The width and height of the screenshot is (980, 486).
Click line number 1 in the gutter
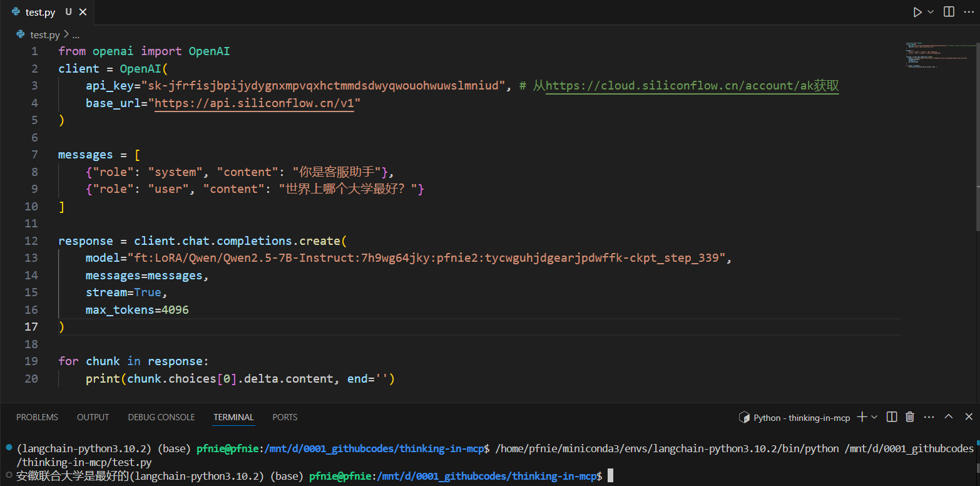click(34, 51)
